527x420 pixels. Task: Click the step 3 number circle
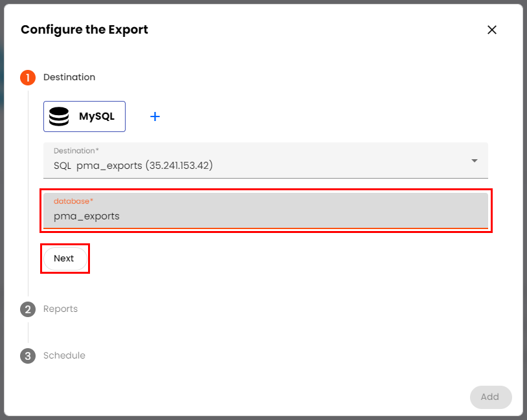point(28,356)
